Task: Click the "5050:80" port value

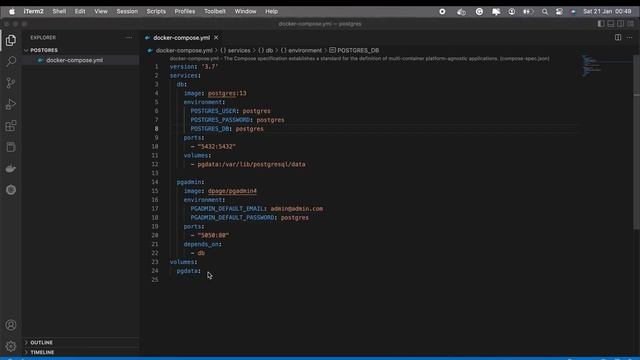Action: click(213, 235)
